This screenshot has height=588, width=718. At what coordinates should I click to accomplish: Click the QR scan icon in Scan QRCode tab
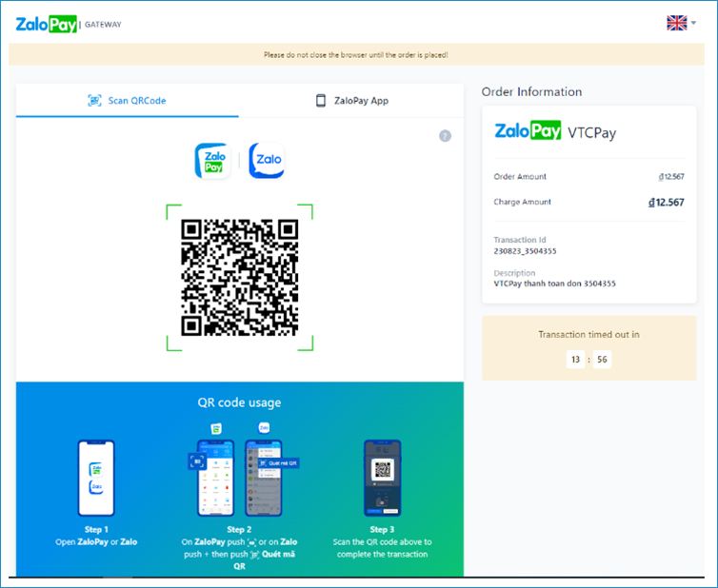95,101
